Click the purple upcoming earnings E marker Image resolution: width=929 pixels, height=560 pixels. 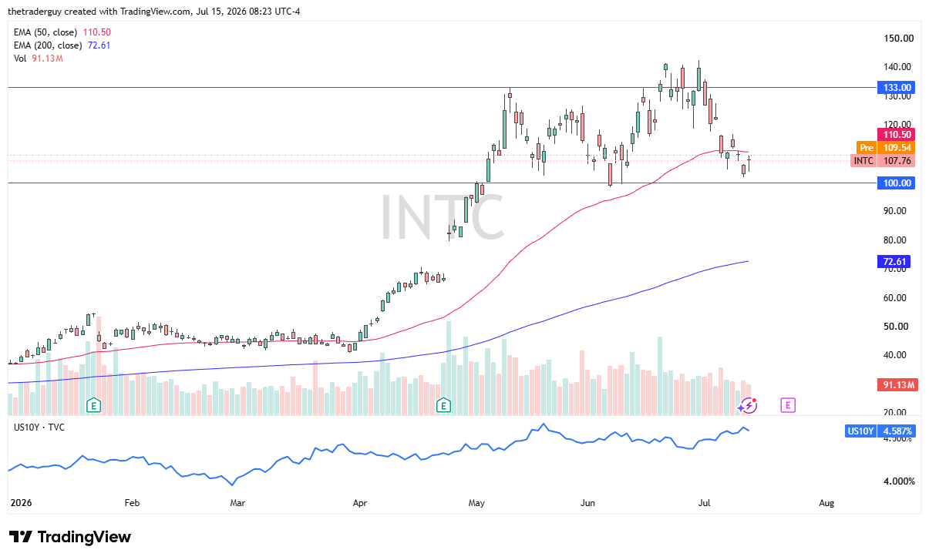pos(787,404)
